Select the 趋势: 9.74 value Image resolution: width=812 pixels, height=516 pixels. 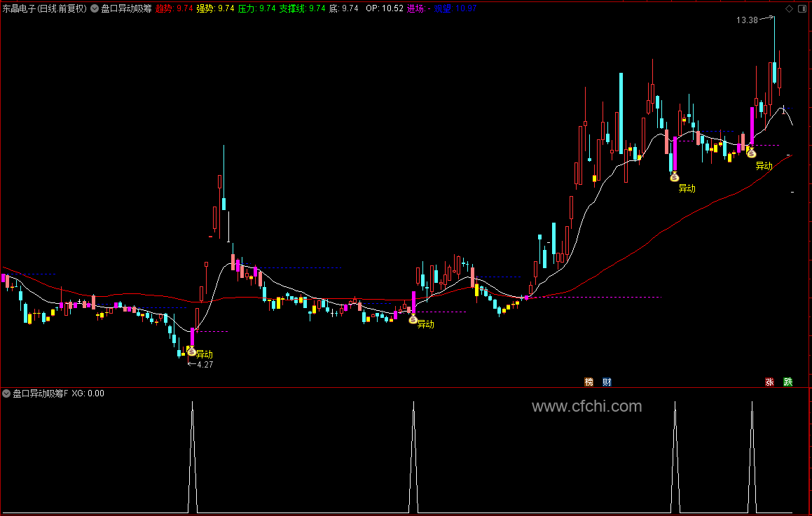pos(174,8)
